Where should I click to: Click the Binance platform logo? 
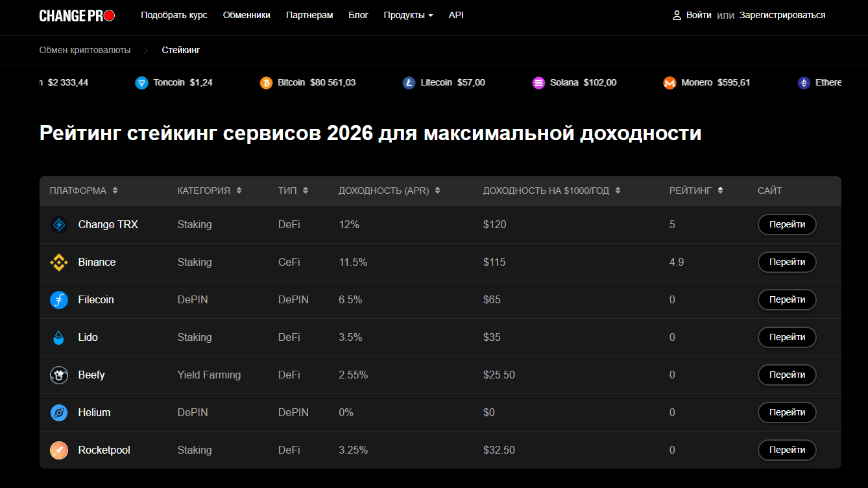[59, 262]
